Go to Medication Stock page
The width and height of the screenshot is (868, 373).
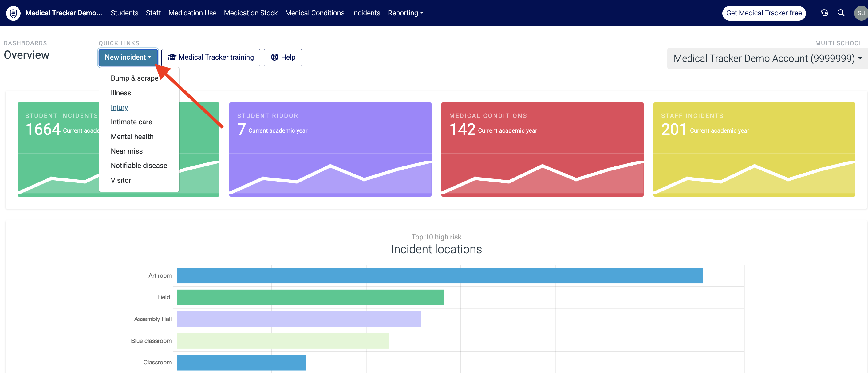(x=251, y=13)
